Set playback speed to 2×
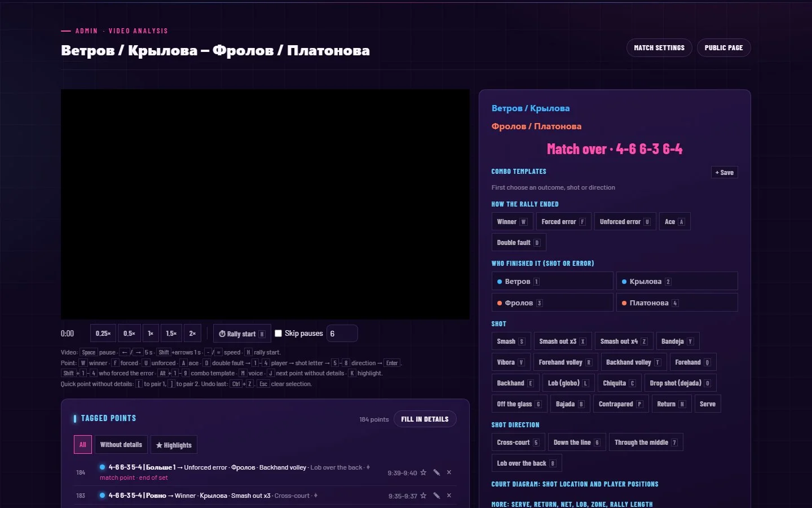The height and width of the screenshot is (508, 812). pos(192,334)
